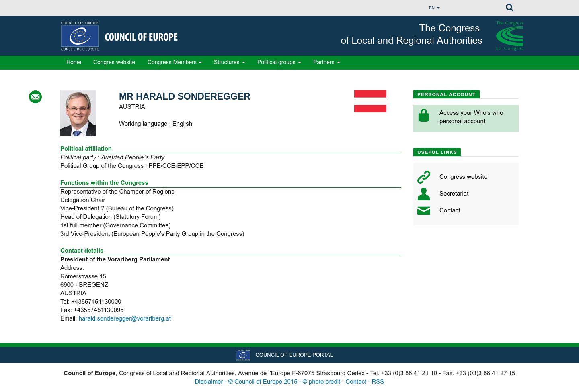Click MR HARALD SONDEREGGER heading

(185, 96)
